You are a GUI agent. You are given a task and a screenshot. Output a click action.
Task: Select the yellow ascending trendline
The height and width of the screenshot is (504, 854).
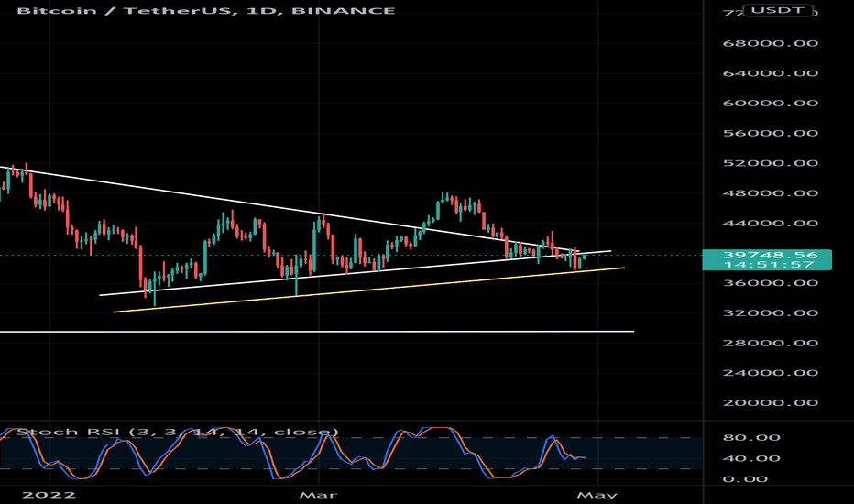(368, 290)
